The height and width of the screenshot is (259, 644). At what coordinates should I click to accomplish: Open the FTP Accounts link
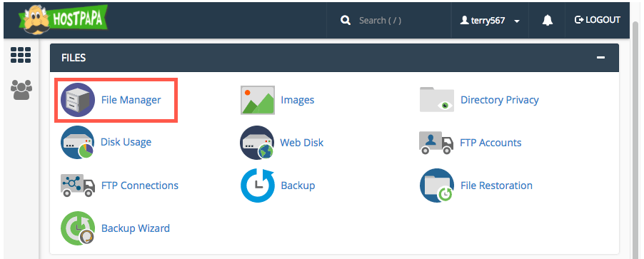(x=490, y=143)
